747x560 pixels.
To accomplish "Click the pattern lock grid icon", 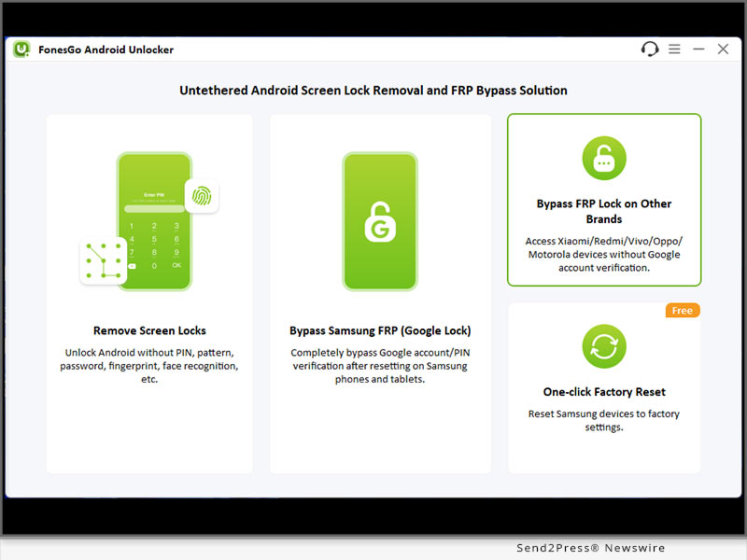I will tap(103, 261).
